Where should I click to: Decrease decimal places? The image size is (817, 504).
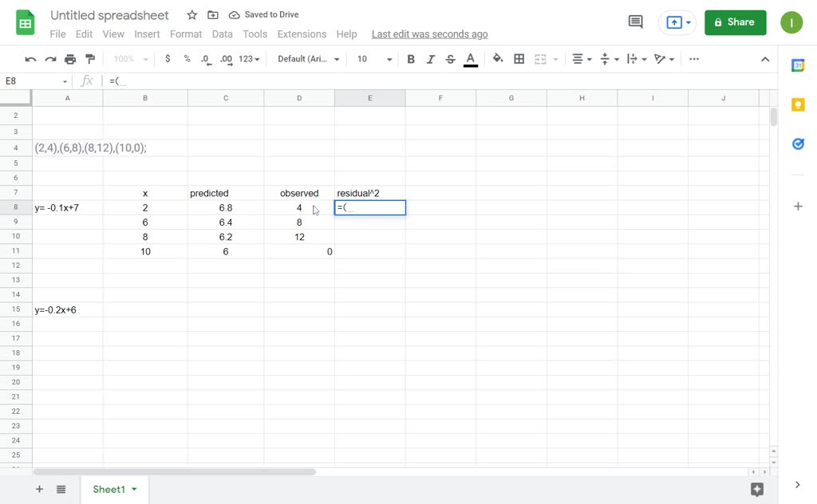(204, 59)
